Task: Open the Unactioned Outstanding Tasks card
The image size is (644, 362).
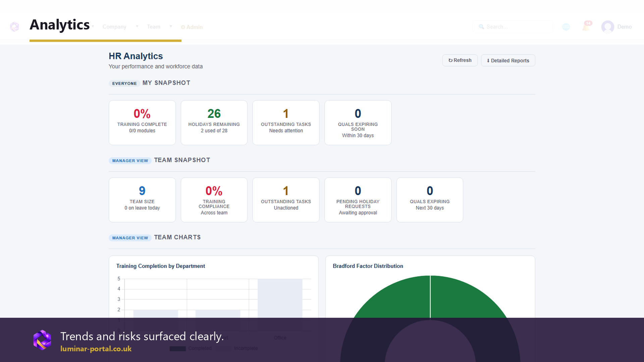Action: pyautogui.click(x=286, y=200)
